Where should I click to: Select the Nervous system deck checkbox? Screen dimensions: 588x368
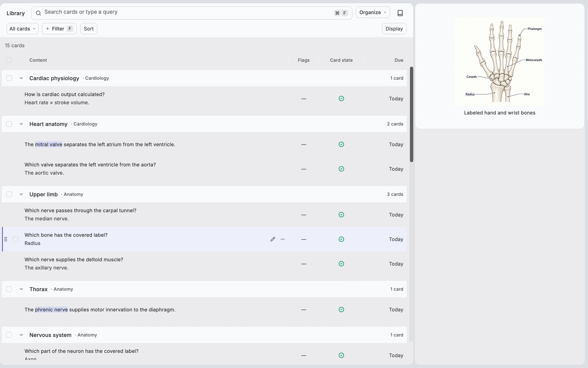[9, 335]
